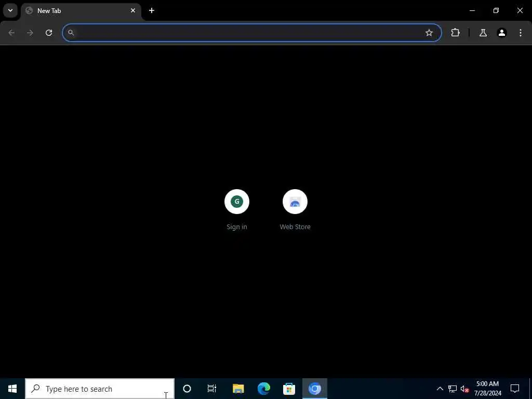Open Chrome Labs flask icon
This screenshot has height=399, width=532.
[x=483, y=33]
